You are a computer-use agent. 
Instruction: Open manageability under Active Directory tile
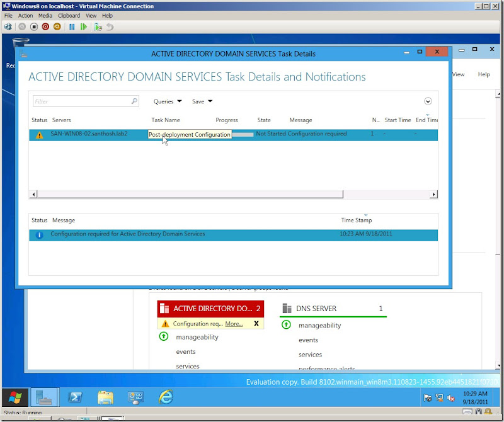point(197,337)
